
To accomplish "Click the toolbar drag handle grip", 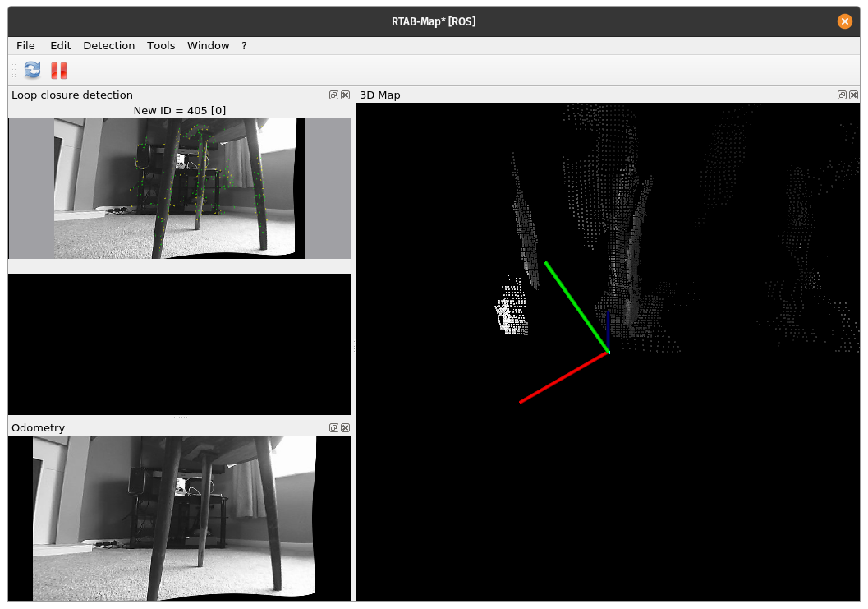I will [x=13, y=71].
